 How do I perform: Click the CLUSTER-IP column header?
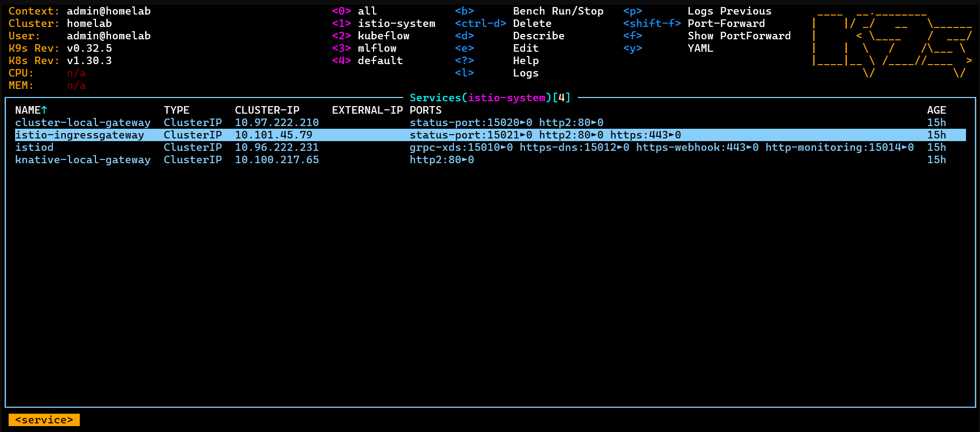(267, 110)
